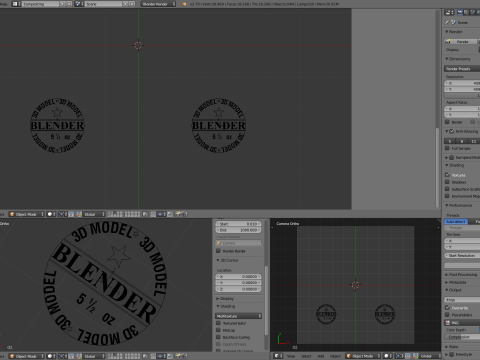Enable the Placeholders checkbox
Screen dimensions: 480x360
448,315
